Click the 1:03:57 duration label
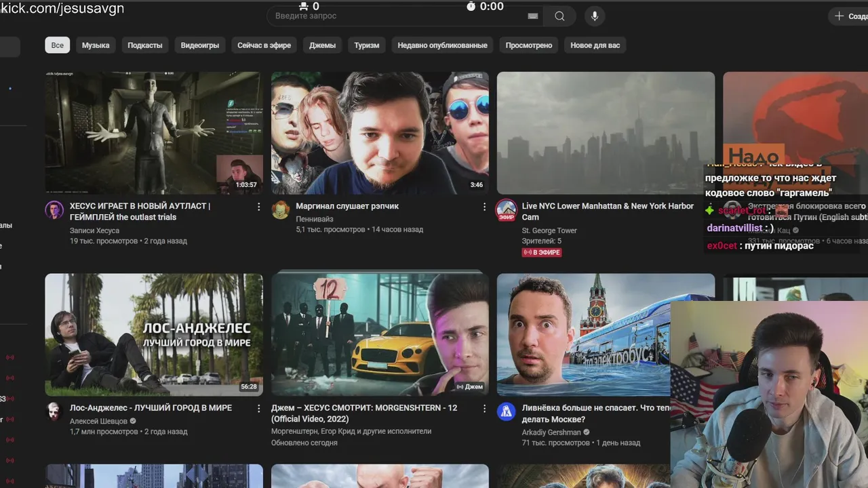This screenshot has height=488, width=868. click(x=246, y=184)
